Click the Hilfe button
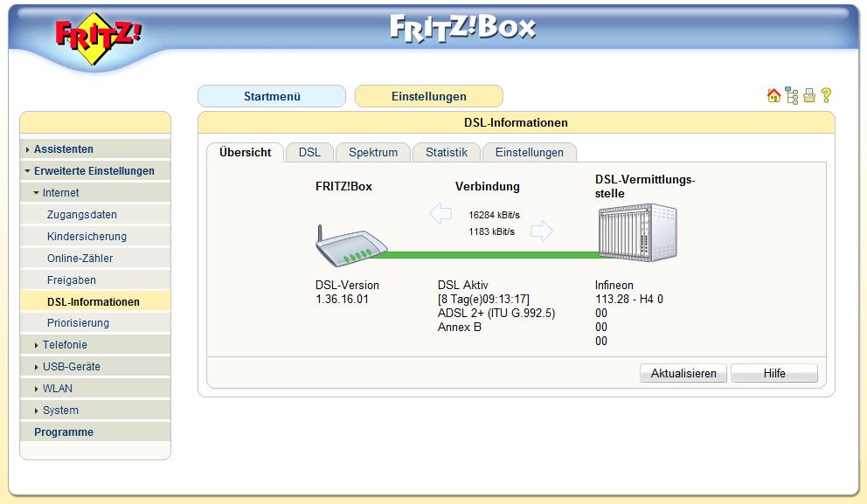 click(774, 374)
